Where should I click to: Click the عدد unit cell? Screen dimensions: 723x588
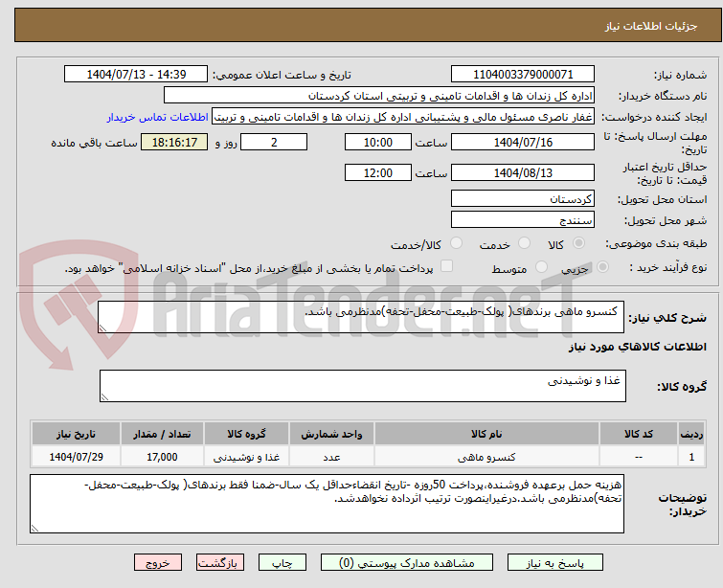coord(331,457)
